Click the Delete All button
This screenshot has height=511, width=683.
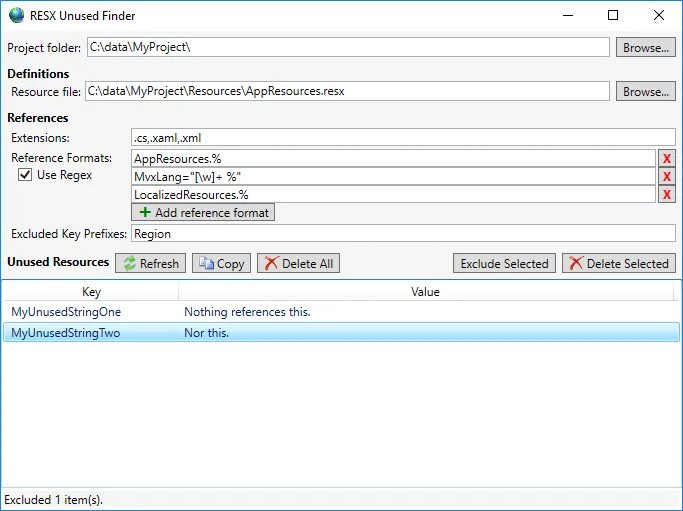pyautogui.click(x=298, y=263)
